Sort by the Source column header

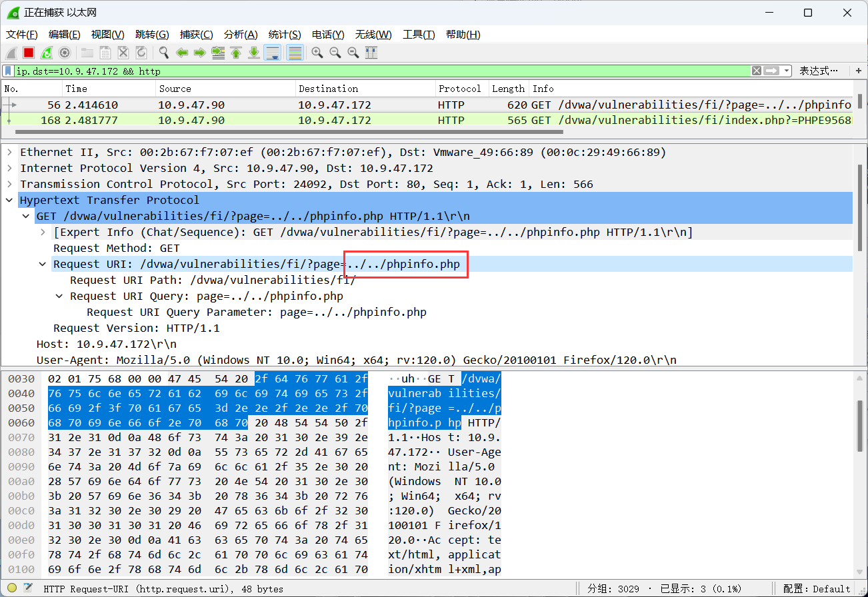tap(226, 89)
